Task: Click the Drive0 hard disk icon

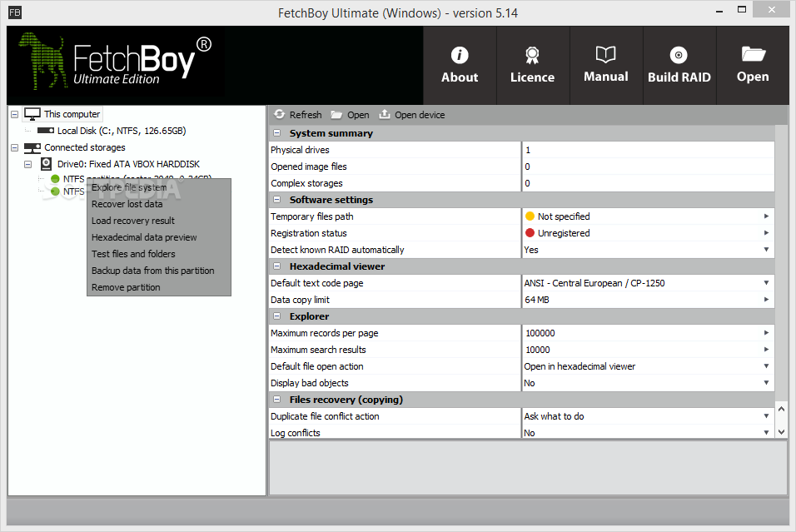Action: tap(46, 164)
